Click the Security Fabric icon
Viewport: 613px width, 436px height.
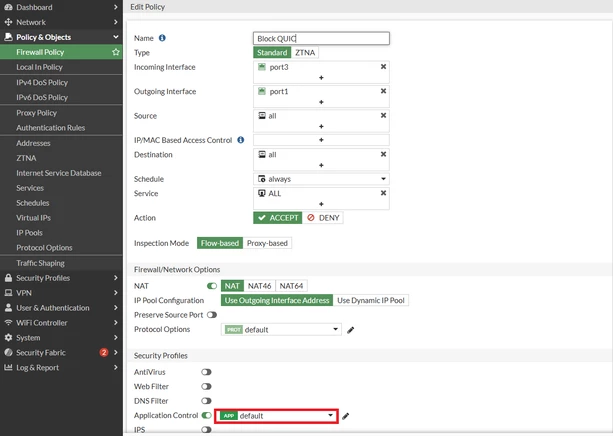click(8, 352)
